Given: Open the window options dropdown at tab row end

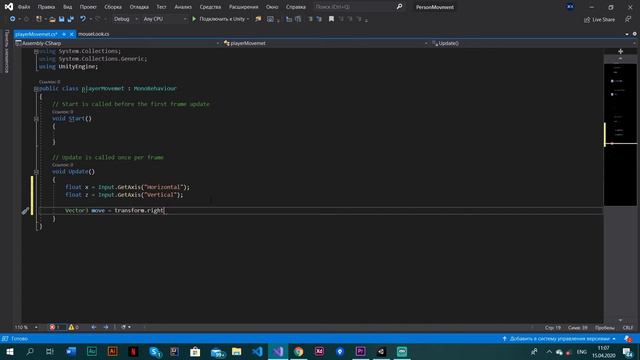Looking at the screenshot, I should 627,34.
